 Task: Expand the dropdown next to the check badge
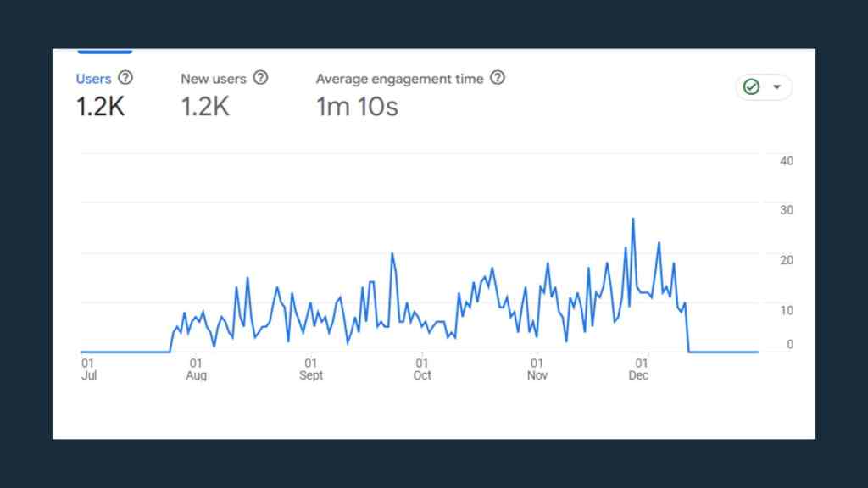[775, 87]
